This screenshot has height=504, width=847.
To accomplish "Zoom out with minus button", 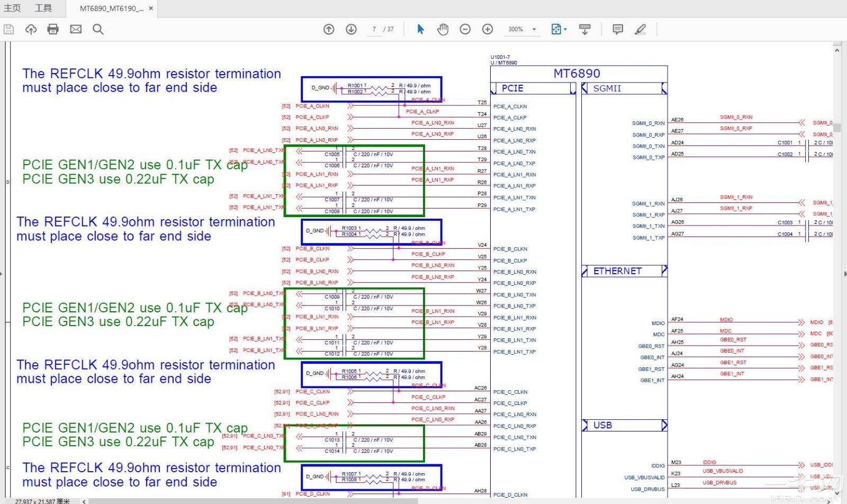I will tap(465, 29).
